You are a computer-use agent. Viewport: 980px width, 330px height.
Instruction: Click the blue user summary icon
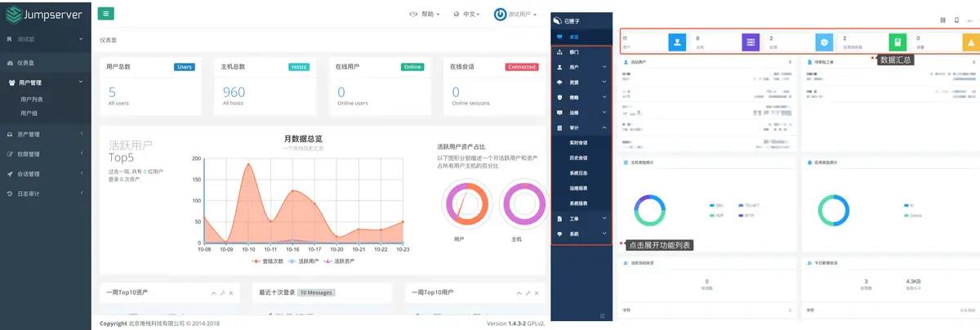pos(677,42)
